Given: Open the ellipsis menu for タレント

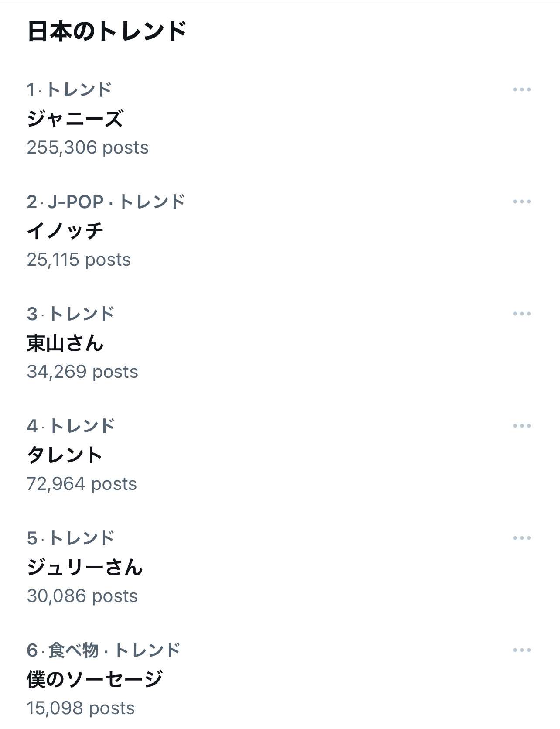Looking at the screenshot, I should pyautogui.click(x=522, y=426).
